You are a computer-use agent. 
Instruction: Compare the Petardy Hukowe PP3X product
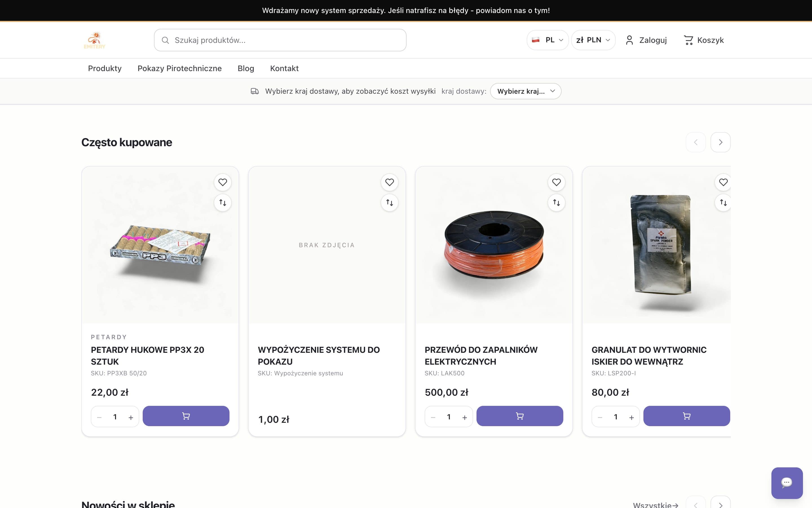point(223,203)
